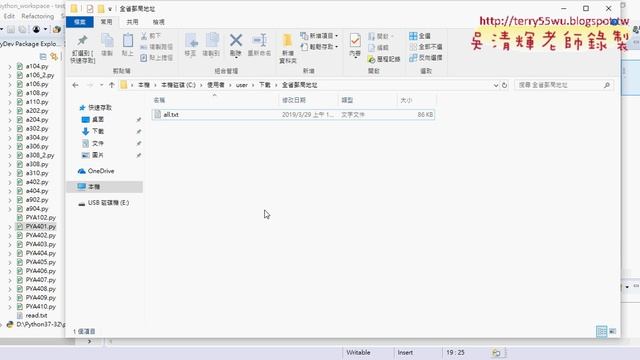Open the OneDrive cloud entry
The image size is (640, 360).
(96, 171)
